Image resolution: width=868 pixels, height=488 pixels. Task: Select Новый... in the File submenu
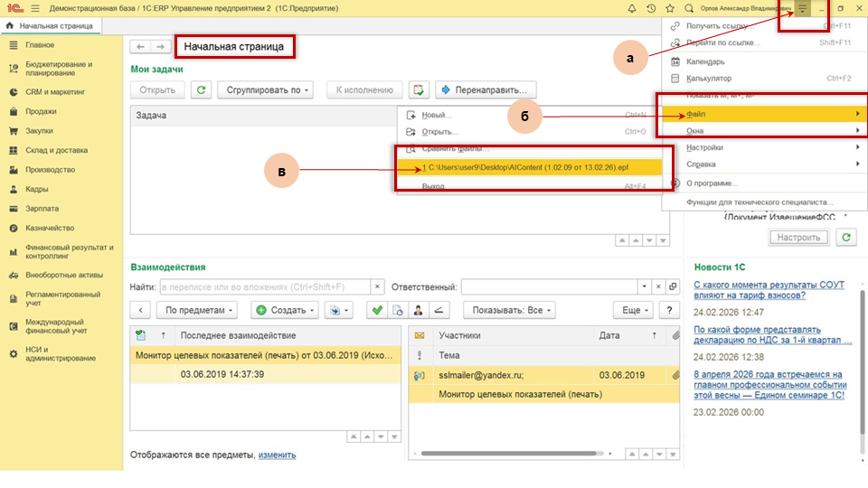click(529, 115)
